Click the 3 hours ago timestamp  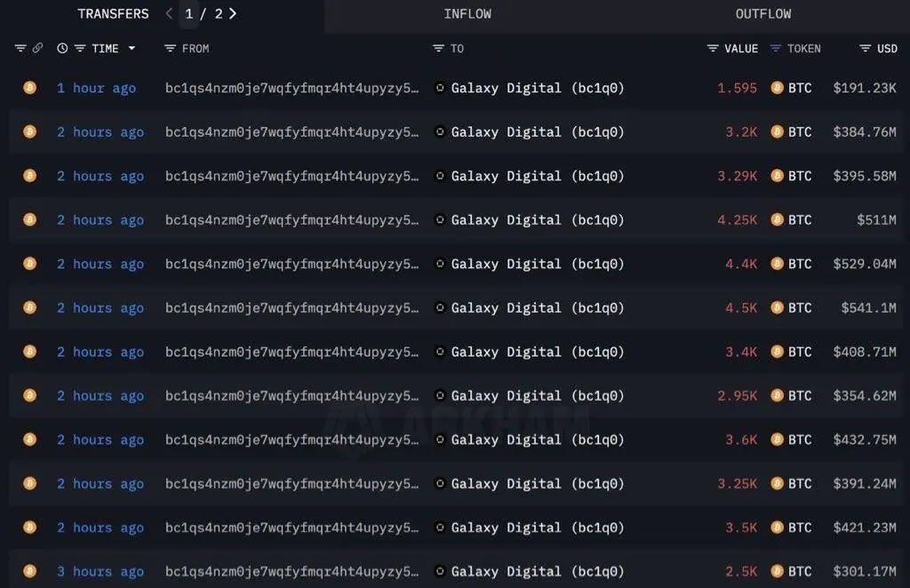coord(100,572)
